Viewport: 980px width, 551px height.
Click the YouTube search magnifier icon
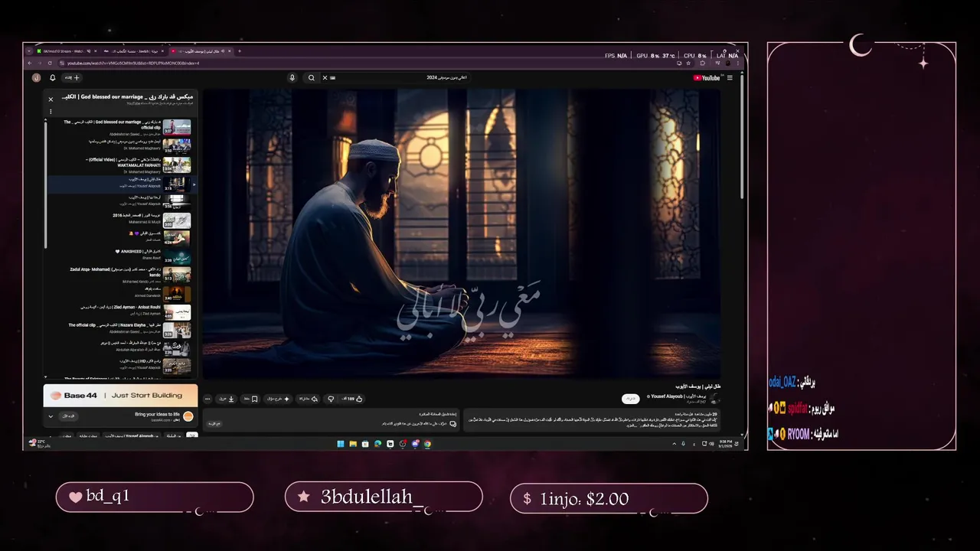coord(311,77)
